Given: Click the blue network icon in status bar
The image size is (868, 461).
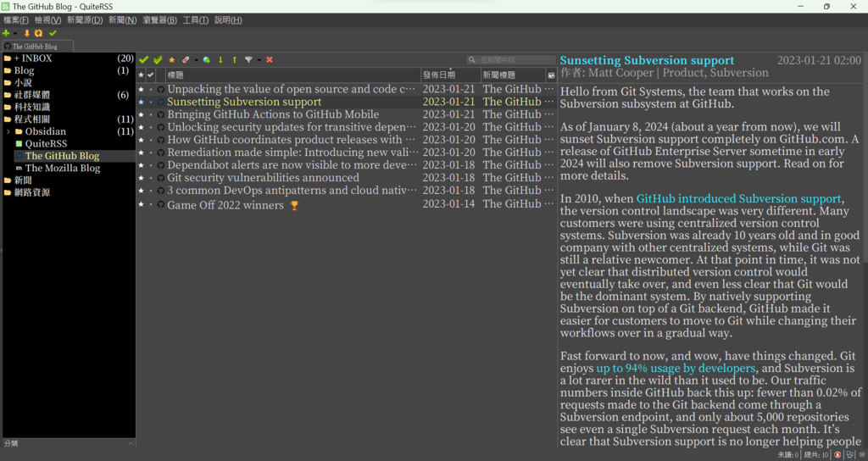Looking at the screenshot, I should point(849,455).
